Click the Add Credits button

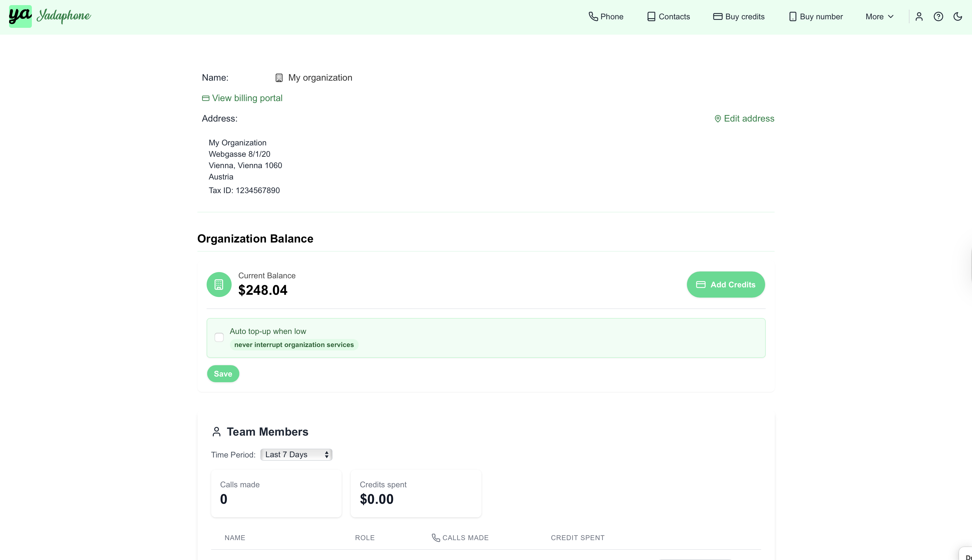click(726, 285)
